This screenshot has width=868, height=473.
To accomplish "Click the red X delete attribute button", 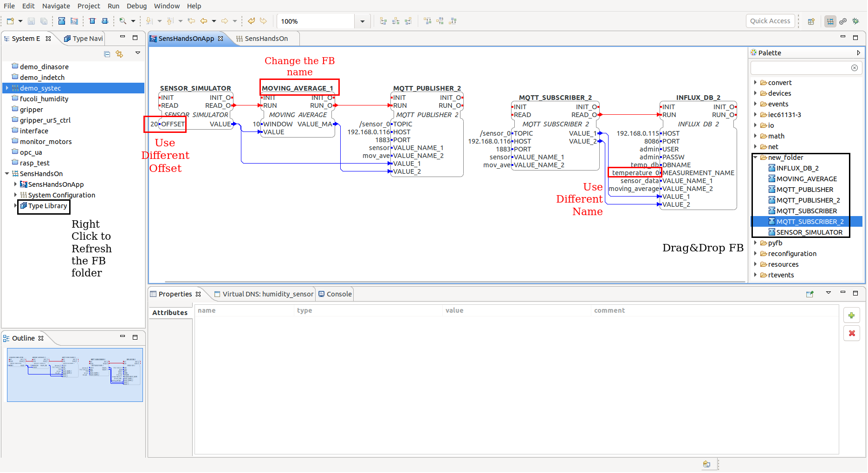I will tap(851, 333).
